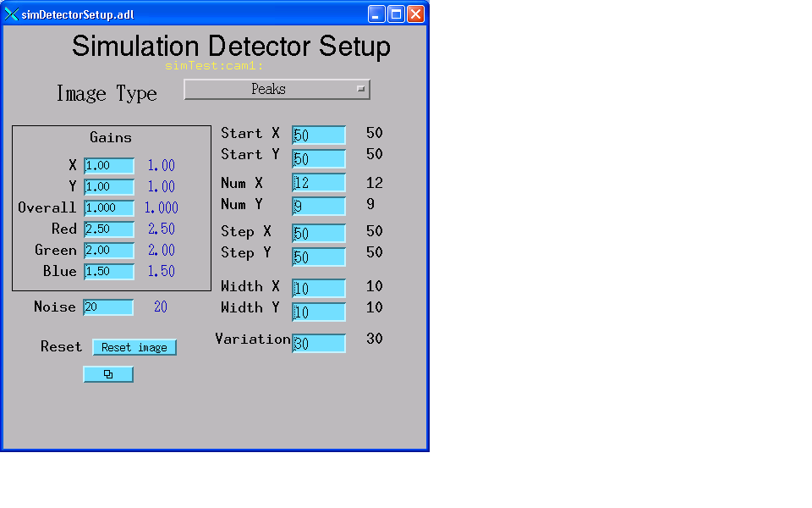Open the Image Type dropdown showing Peaks
Screen dimensions: 812x508
277,89
